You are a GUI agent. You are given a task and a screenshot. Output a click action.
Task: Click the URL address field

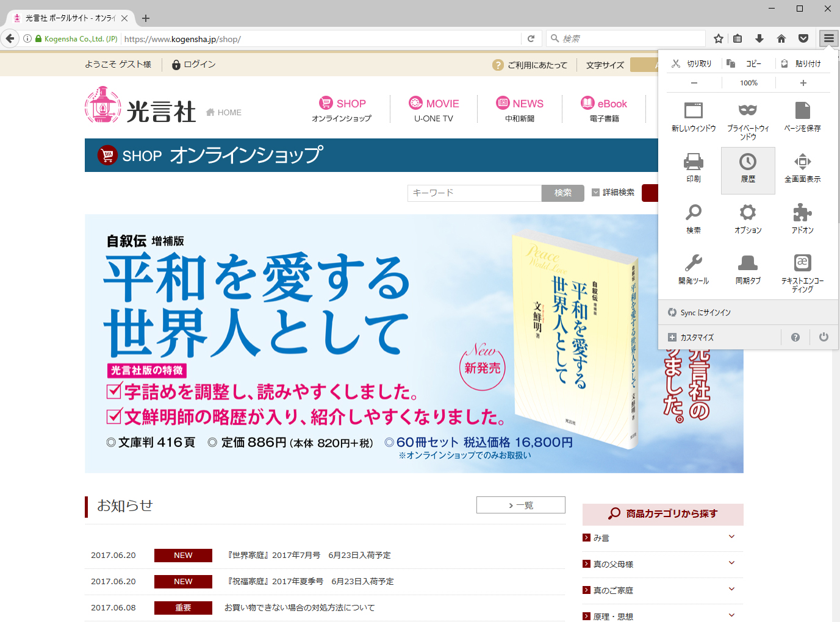click(321, 39)
